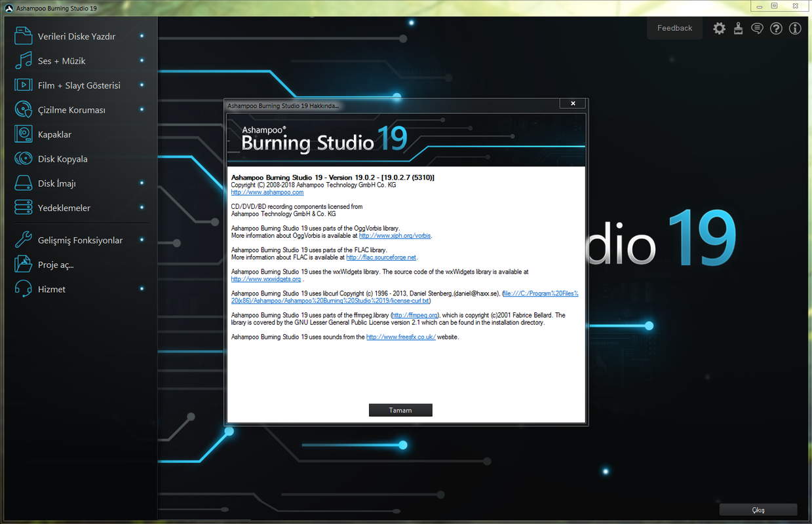Click the Disk Kopyala icon

[x=24, y=159]
